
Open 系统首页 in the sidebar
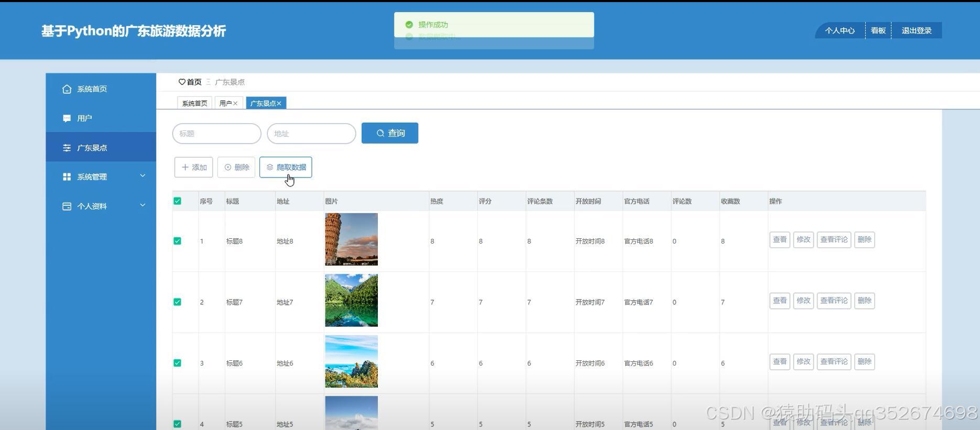(x=101, y=89)
